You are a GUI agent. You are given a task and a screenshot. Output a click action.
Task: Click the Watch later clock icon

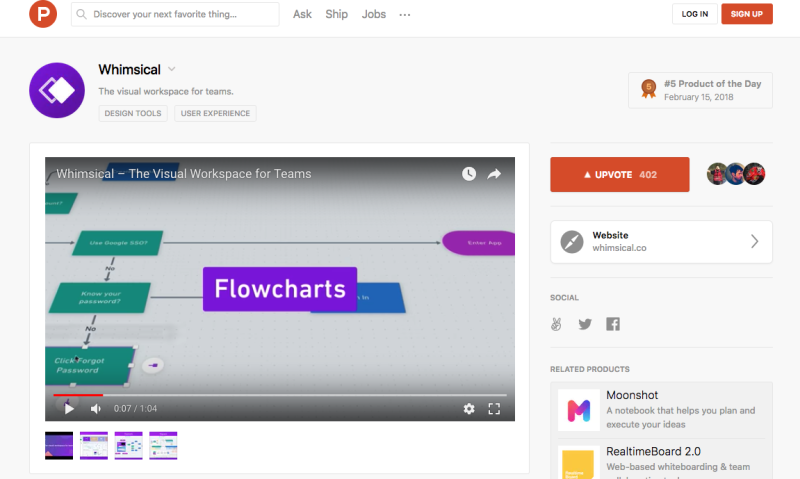469,174
